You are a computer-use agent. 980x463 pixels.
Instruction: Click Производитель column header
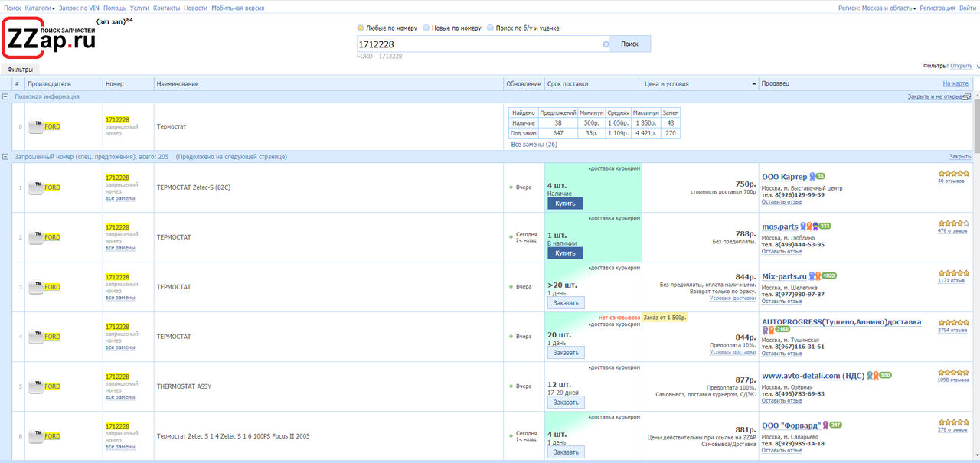(64, 83)
